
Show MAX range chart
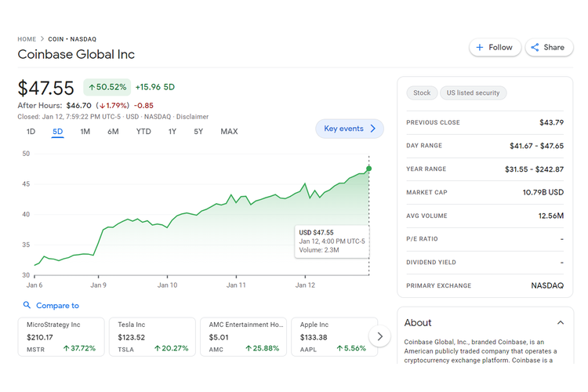click(229, 132)
